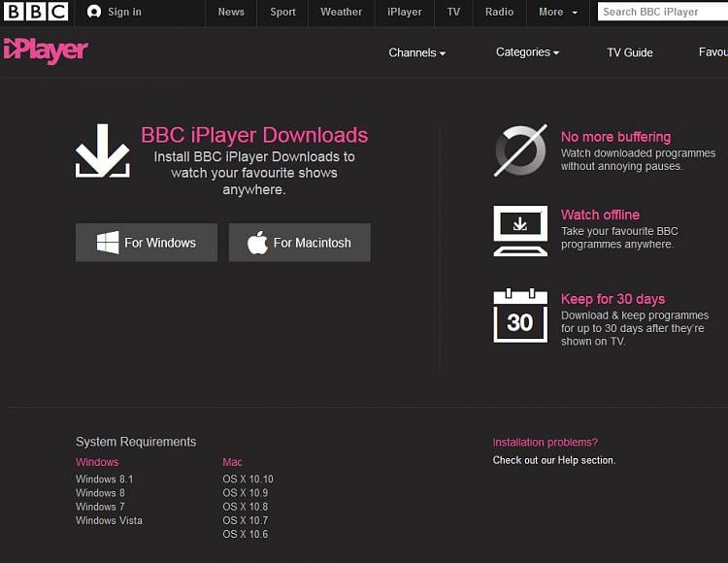Click the OS X 10.8 entry
This screenshot has height=563, width=728.
246,507
